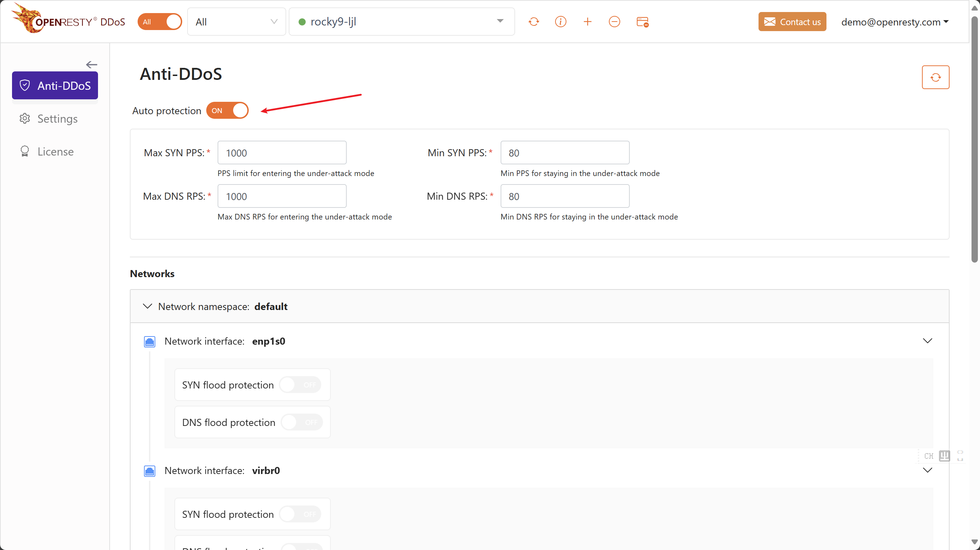
Task: Open the info icon in top toolbar
Action: (560, 22)
